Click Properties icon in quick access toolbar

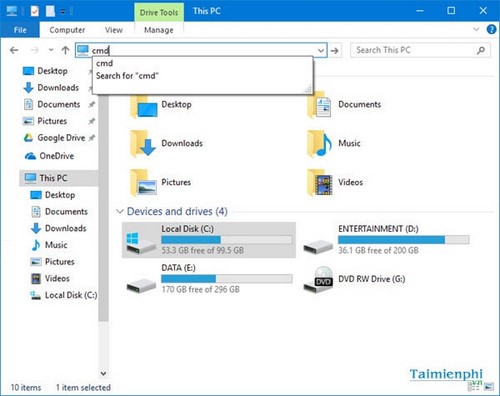34,12
